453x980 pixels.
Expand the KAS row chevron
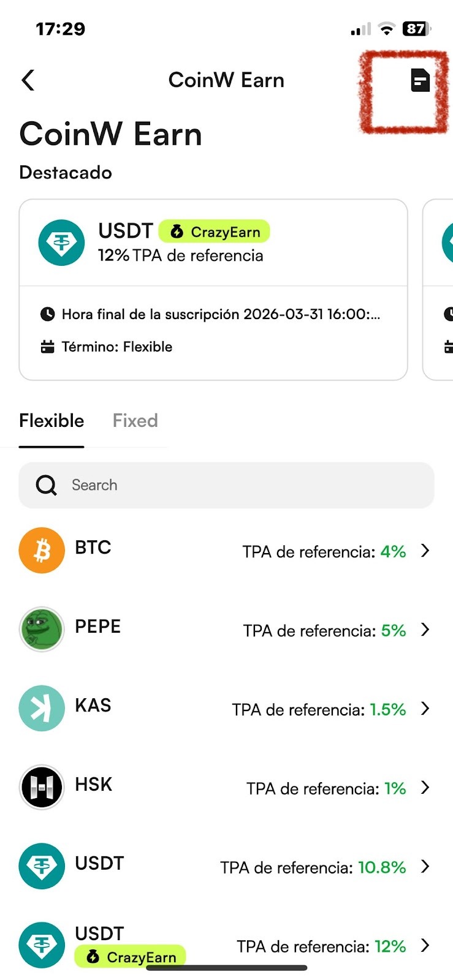(x=425, y=709)
